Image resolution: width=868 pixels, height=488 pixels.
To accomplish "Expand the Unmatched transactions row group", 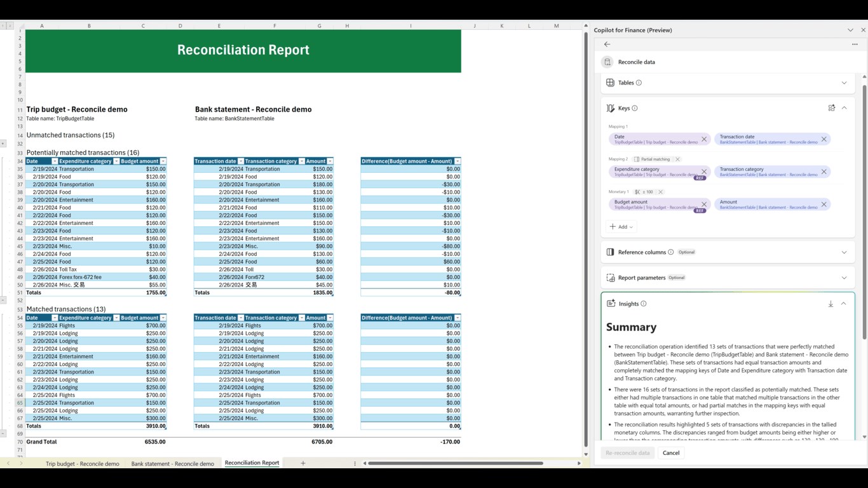I will (3, 144).
